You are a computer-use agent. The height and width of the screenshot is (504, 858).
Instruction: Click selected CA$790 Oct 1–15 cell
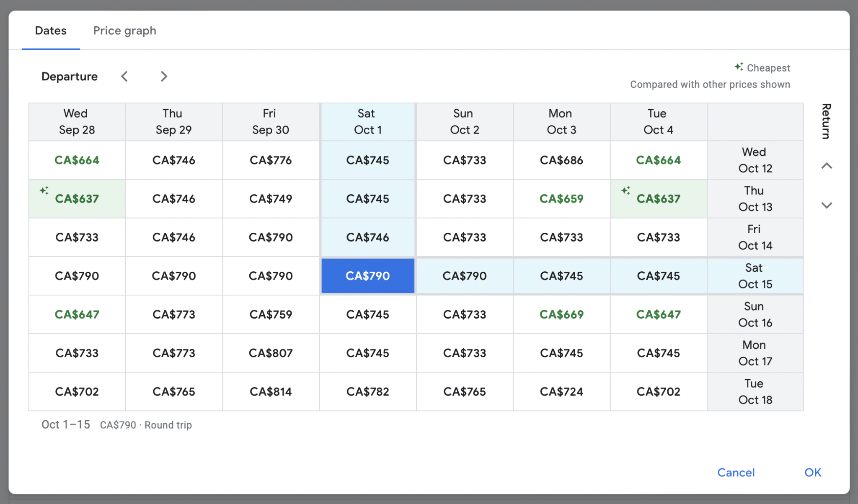coord(367,276)
